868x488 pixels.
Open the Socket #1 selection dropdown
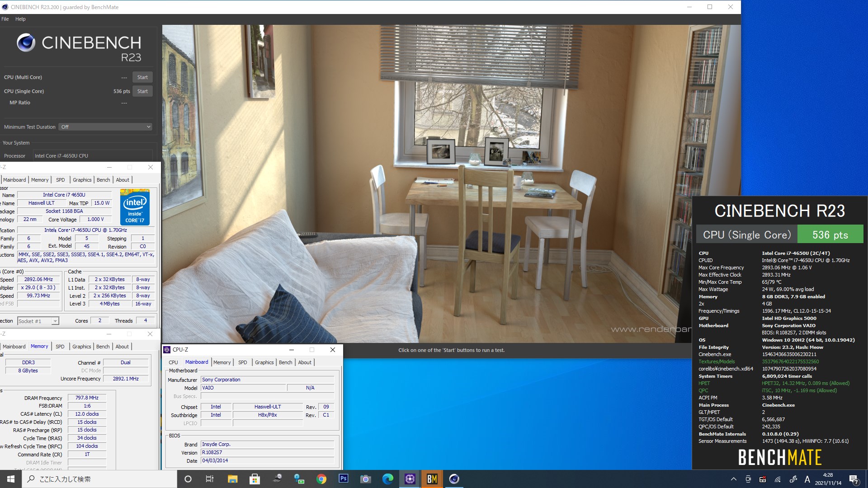click(38, 321)
